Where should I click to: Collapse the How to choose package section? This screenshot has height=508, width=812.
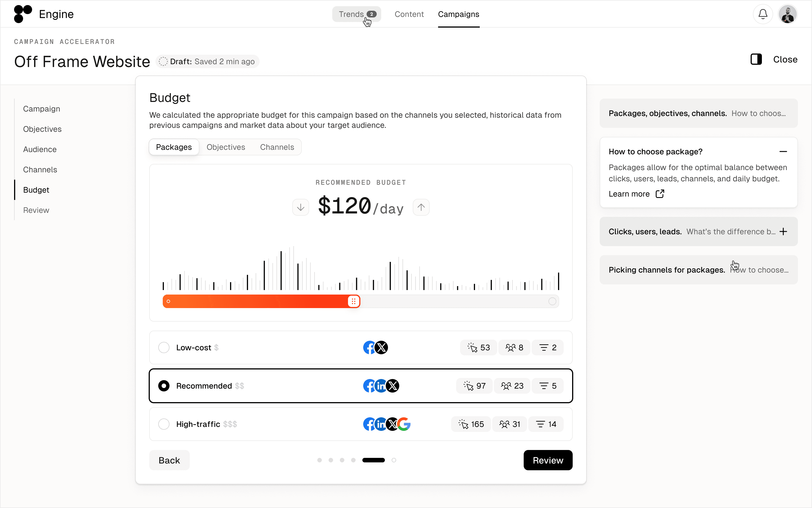tap(783, 151)
